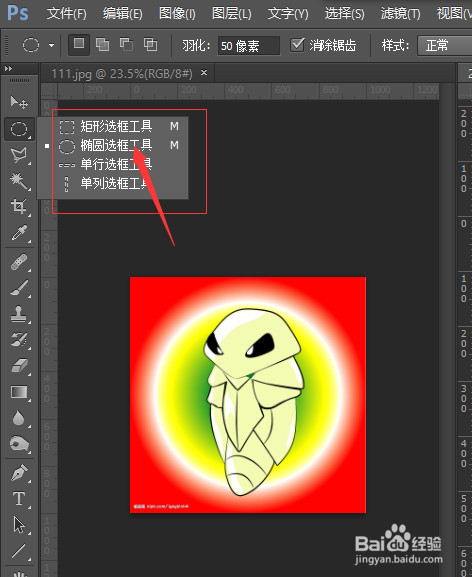
Task: Open the tool preset picker dropdown arrow
Action: pyautogui.click(x=51, y=45)
